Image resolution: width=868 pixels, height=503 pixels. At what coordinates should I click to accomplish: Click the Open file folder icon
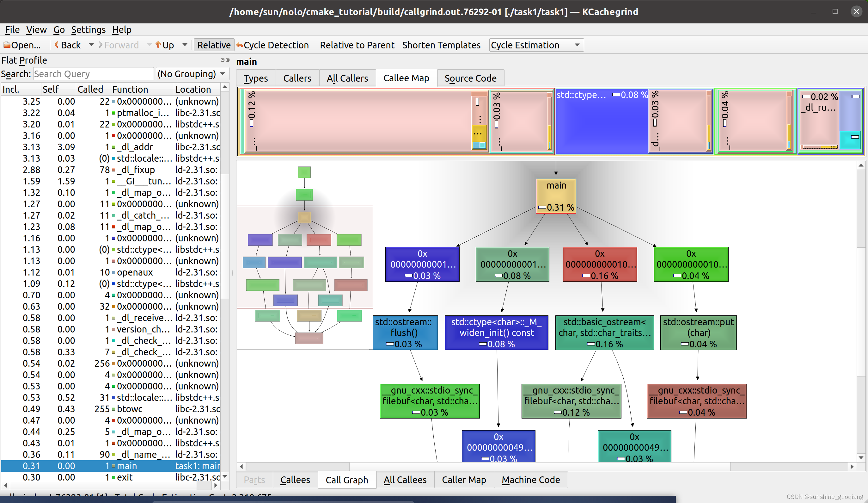click(x=7, y=45)
